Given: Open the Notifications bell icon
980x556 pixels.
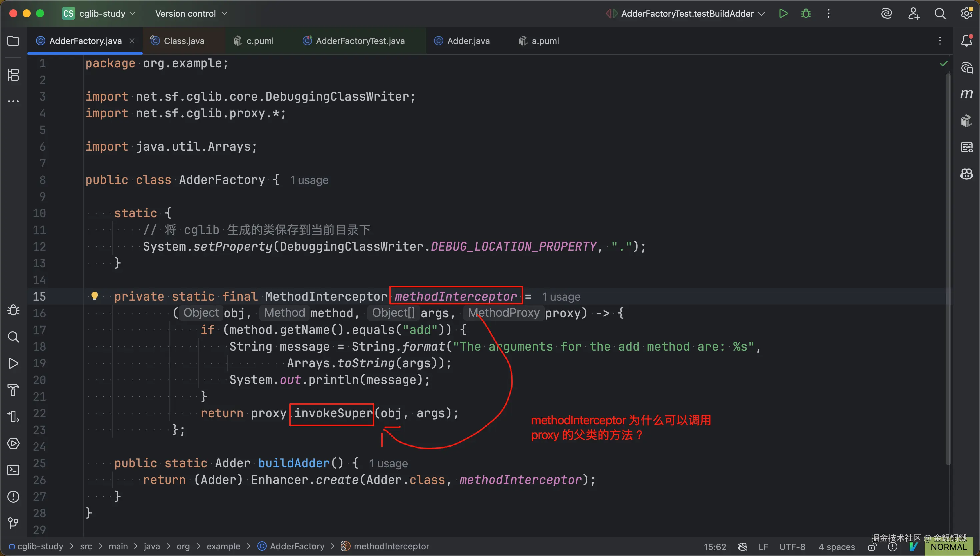Looking at the screenshot, I should (x=966, y=40).
